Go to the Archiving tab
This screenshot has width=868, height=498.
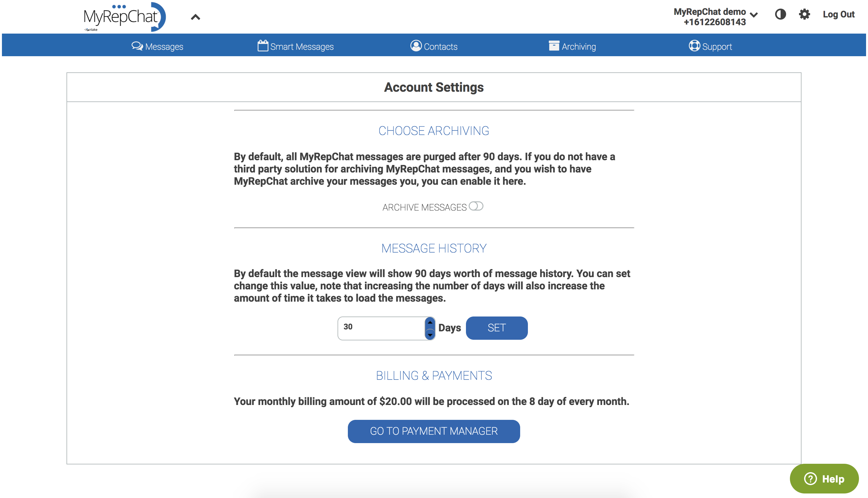tap(579, 47)
